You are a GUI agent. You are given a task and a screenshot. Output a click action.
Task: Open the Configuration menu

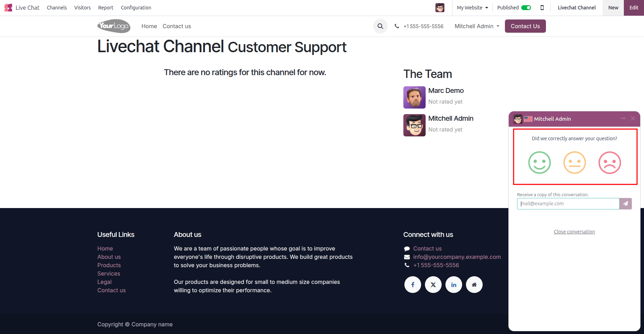[136, 7]
